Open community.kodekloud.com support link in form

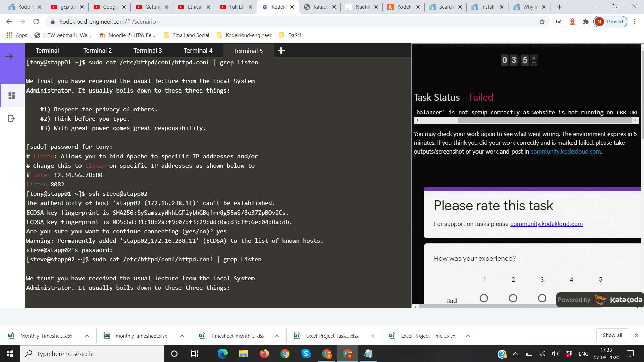[x=546, y=224]
